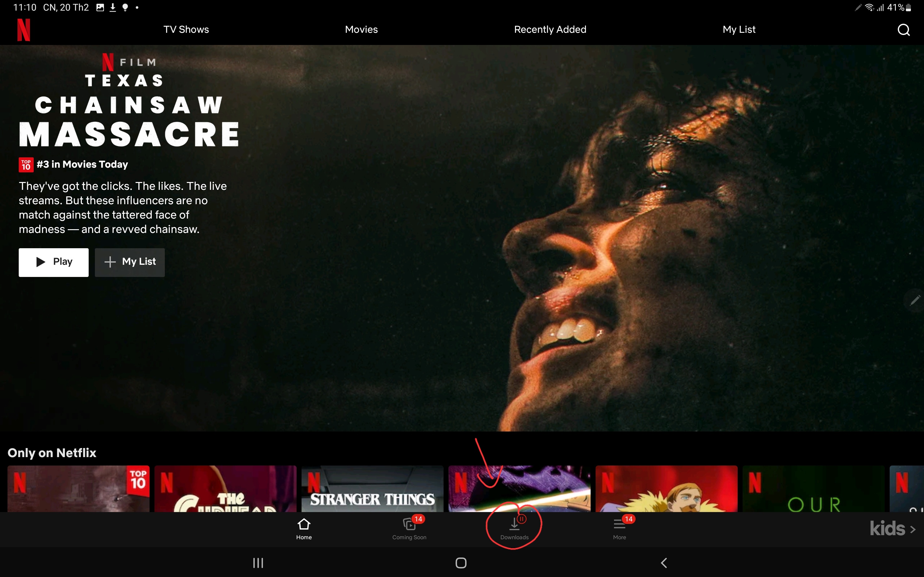Viewport: 924px width, 577px height.
Task: Open the blond mustached character thumbnail
Action: 666,488
